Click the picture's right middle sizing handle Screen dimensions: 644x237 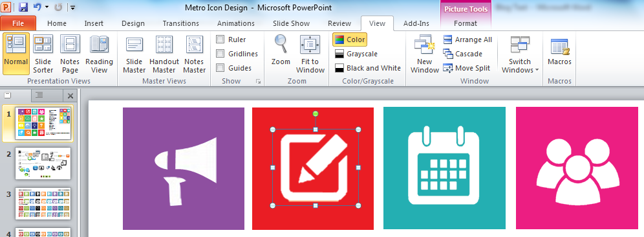[358, 168]
